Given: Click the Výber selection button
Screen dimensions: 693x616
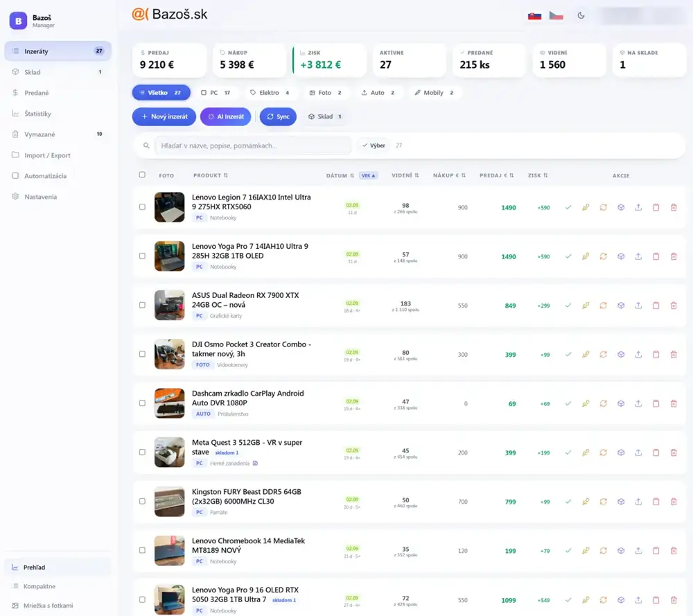Looking at the screenshot, I should click(374, 146).
